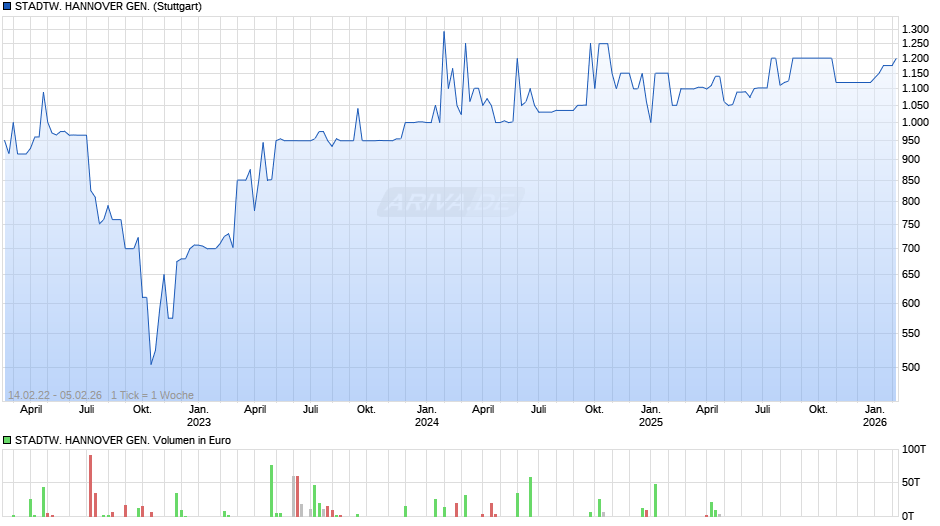
Task: Click the 650 price axis label
Action: pos(911,274)
